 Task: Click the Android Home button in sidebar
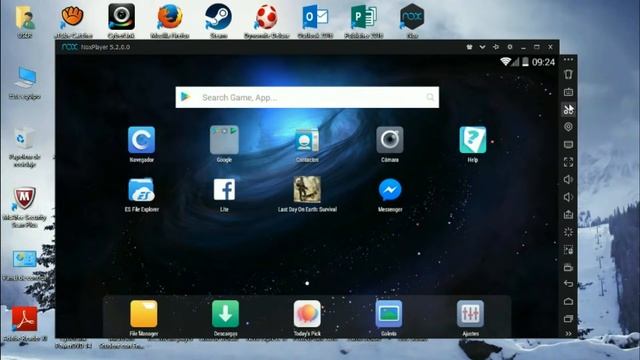click(568, 301)
